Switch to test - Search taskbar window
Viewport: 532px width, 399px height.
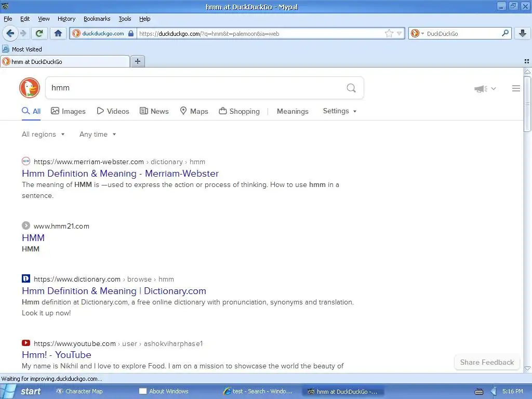[x=258, y=391]
